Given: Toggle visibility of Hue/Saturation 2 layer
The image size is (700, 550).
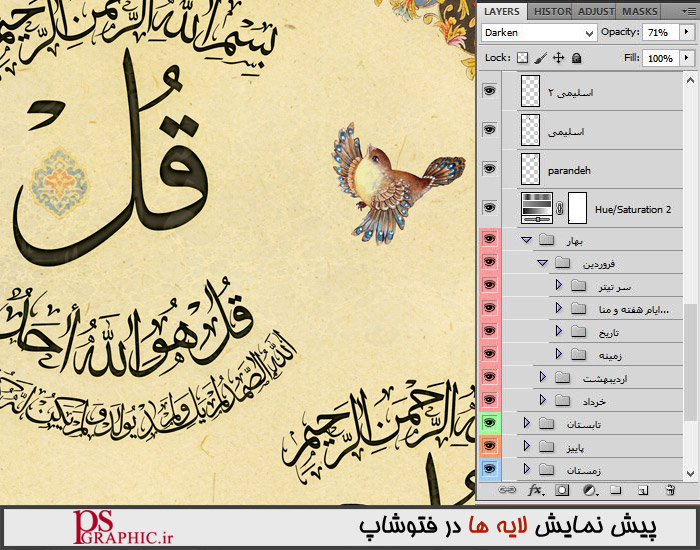Looking at the screenshot, I should (x=490, y=208).
